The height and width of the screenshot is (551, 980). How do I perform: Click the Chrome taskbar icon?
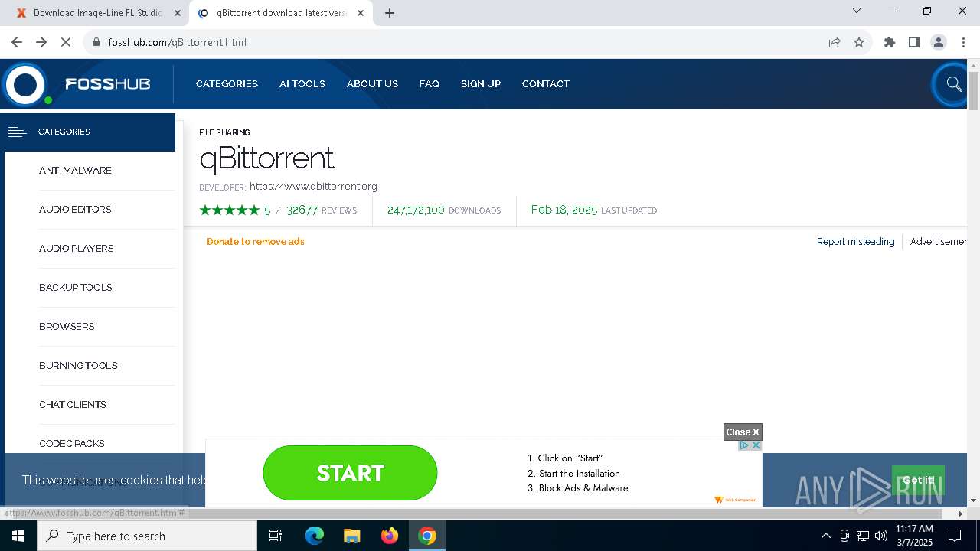[427, 536]
